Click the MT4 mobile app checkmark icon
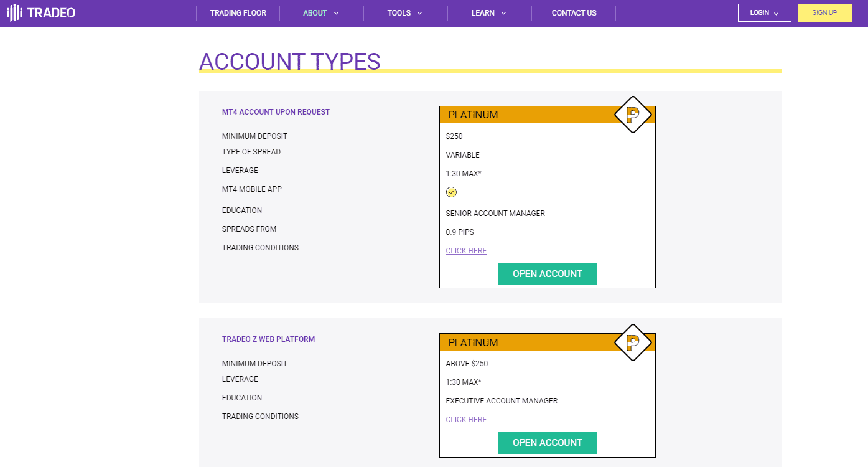This screenshot has width=868, height=467. 452,192
